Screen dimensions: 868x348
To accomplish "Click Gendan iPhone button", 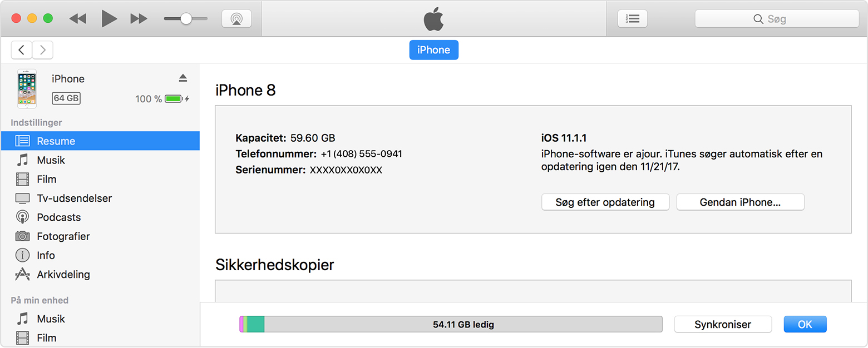I will pos(740,202).
